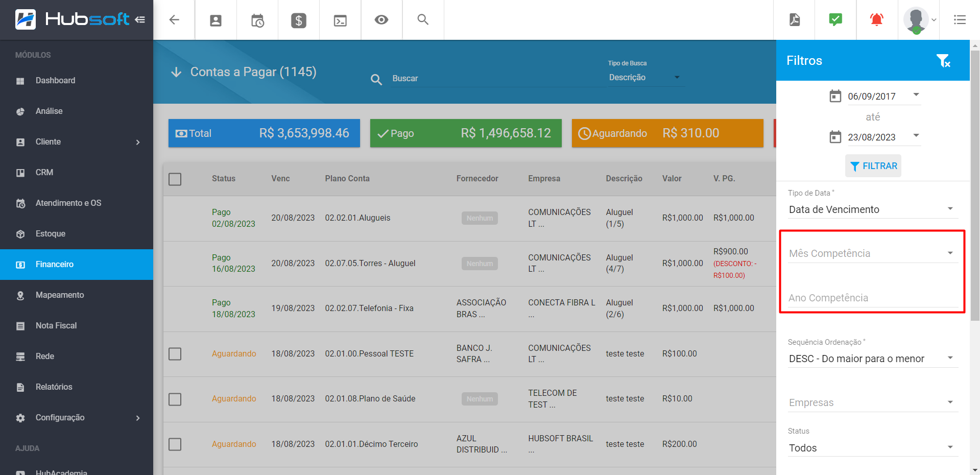Screen dimensions: 980x475
Task: Click the Buscar search field
Action: tap(498, 79)
